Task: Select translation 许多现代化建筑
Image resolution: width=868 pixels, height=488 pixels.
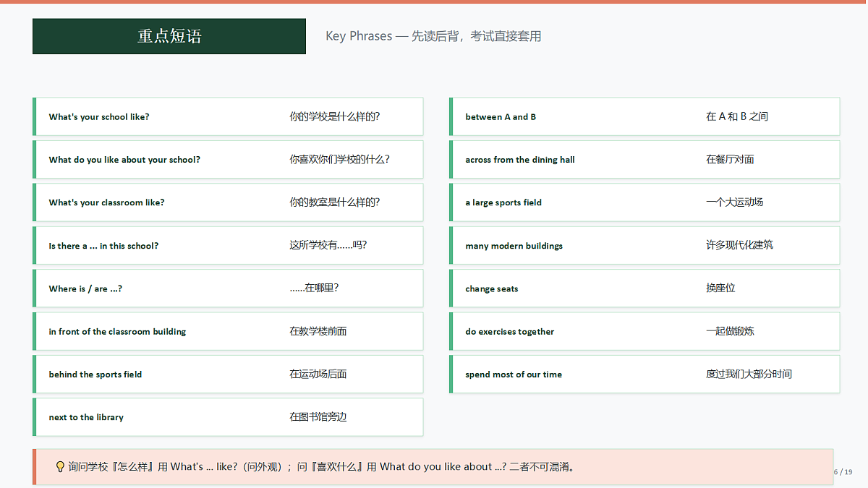Action: [739, 245]
